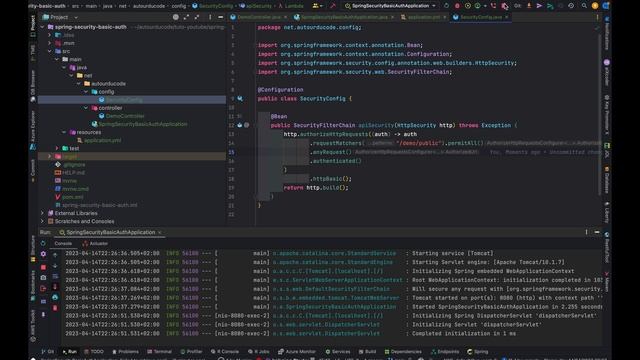Collapse the config package
This screenshot has height=360, width=640.
[86, 92]
